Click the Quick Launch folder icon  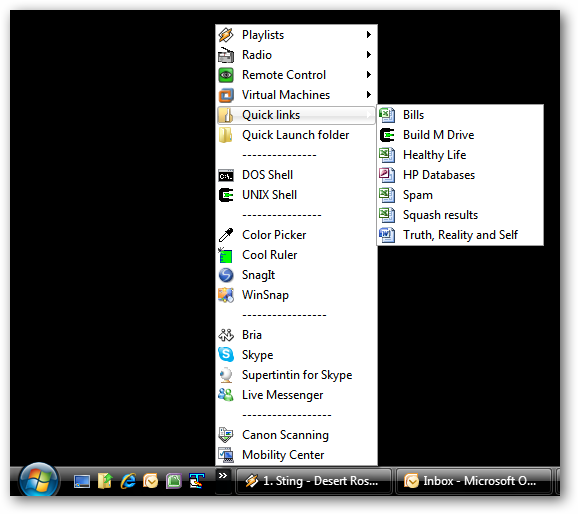click(x=226, y=135)
